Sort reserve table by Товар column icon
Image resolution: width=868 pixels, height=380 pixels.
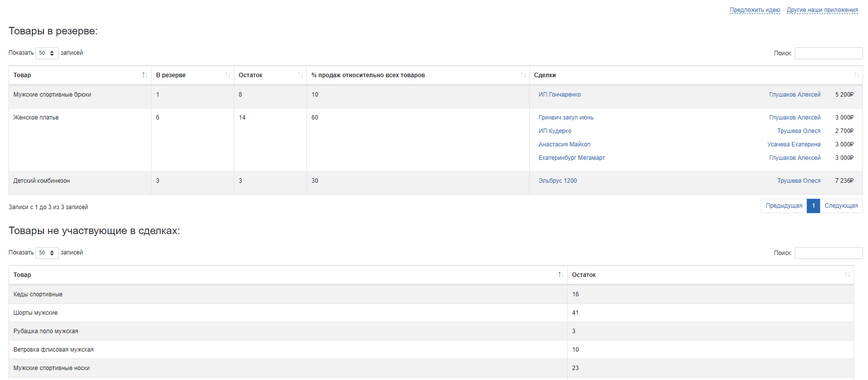[x=145, y=75]
